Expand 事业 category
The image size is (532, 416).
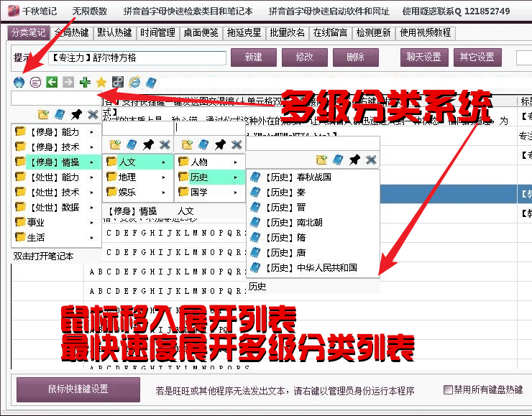56,223
